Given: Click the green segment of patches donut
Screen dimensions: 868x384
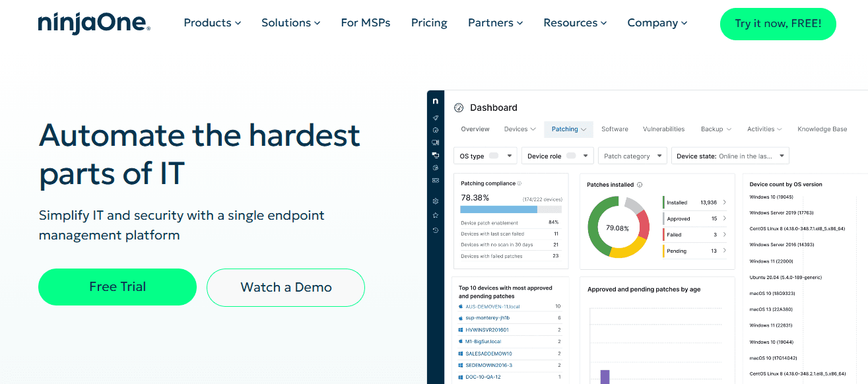Looking at the screenshot, I should pos(595,228).
